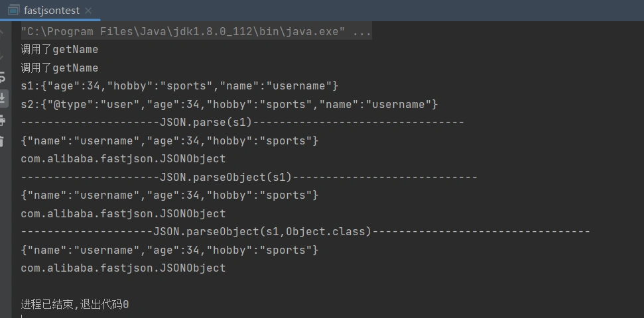
Task: Click the Up the Stack Trace arrow
Action: 3,33
